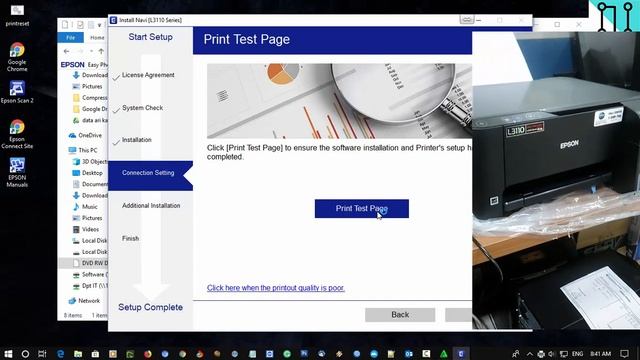Screen dimensions: 640x360
Task: Open Action Center notifications icon
Action: pos(624,354)
